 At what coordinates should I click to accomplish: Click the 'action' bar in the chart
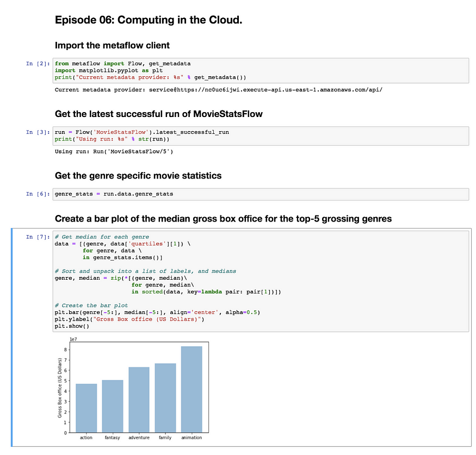pyautogui.click(x=86, y=408)
